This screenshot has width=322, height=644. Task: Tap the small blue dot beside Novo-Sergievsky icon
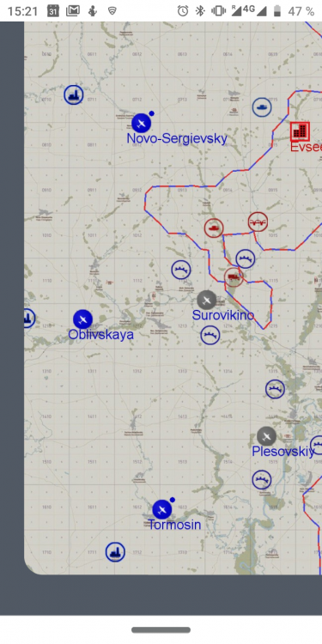point(151,113)
